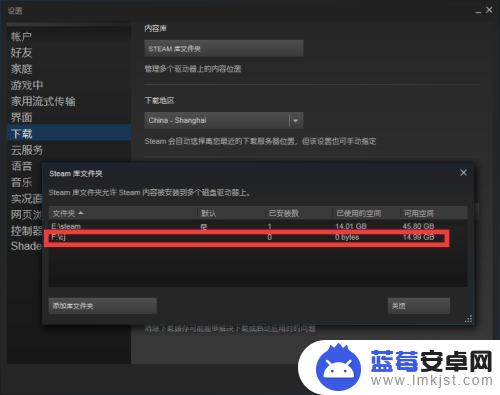Open 帐户 settings category
Screen dimensions: 500x395
coord(21,36)
